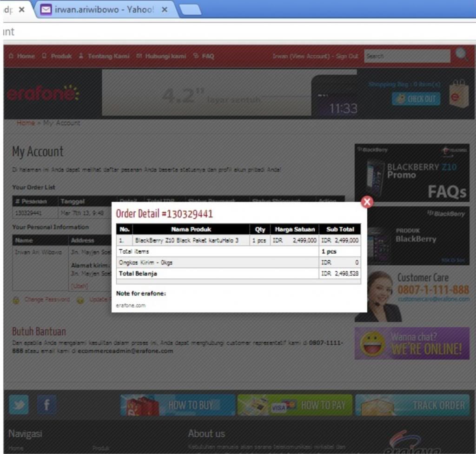Close the Order Detail popup with red X
Image resolution: width=476 pixels, height=454 pixels.
click(x=367, y=202)
